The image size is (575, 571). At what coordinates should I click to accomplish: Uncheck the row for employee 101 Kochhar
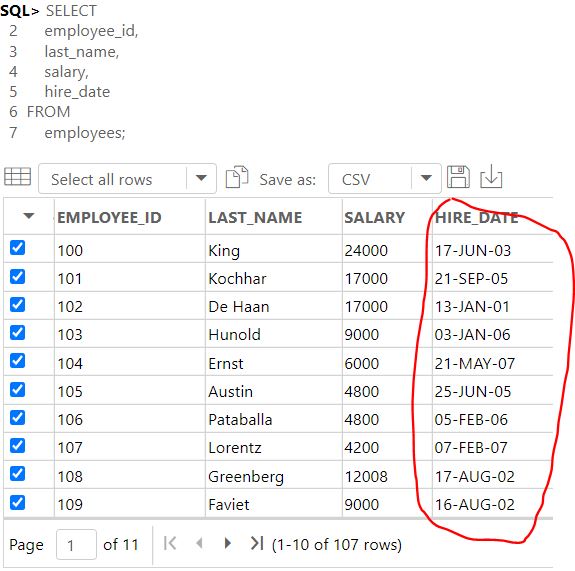[17, 276]
